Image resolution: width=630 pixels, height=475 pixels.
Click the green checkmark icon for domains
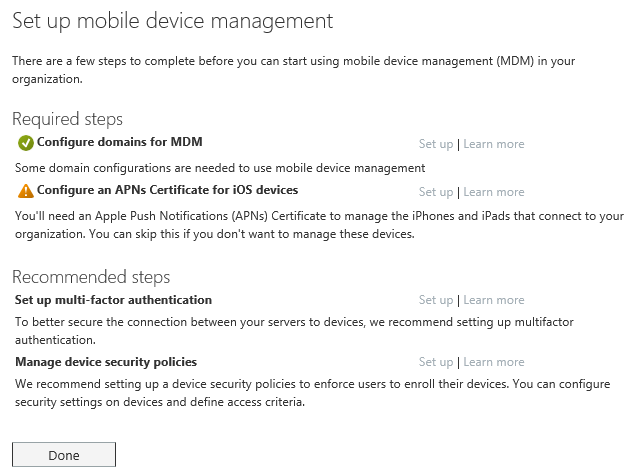tap(26, 143)
